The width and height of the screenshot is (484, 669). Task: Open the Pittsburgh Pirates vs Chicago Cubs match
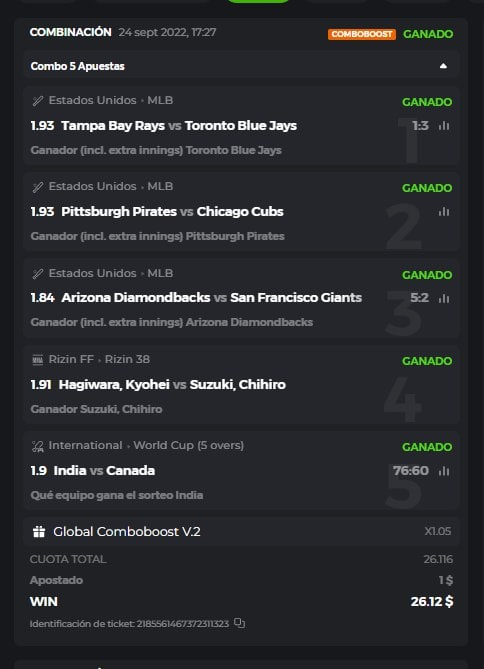click(172, 212)
